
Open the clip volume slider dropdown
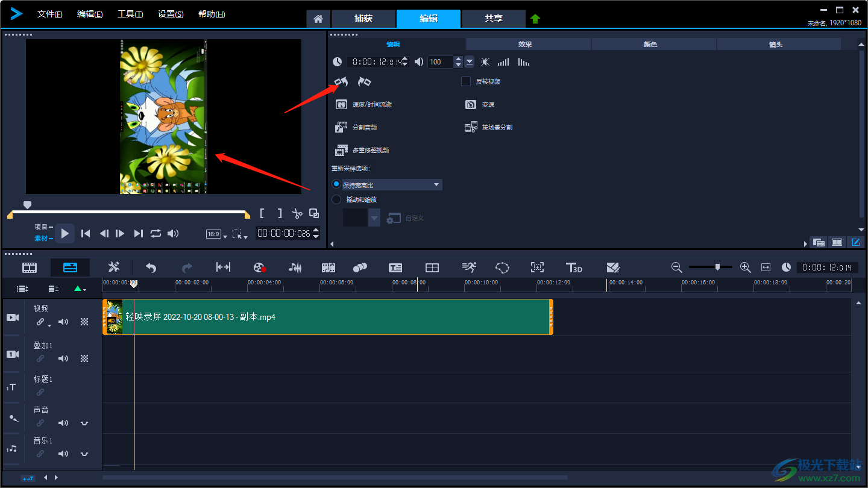[469, 61]
